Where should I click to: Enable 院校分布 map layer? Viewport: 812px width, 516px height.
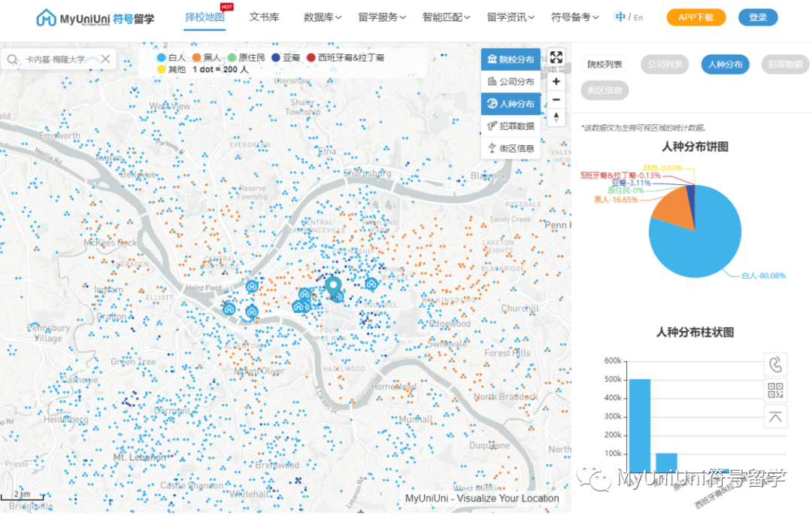pyautogui.click(x=511, y=59)
